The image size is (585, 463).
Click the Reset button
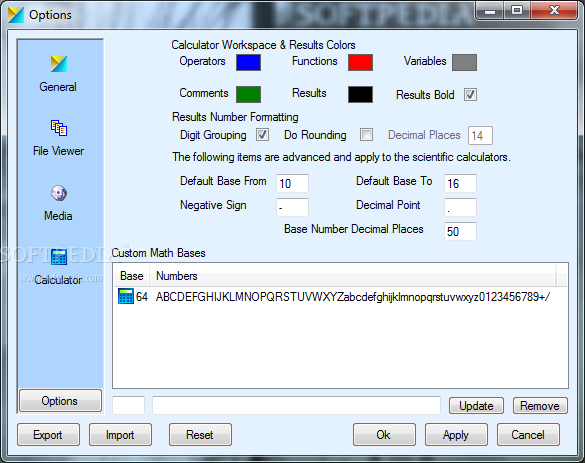[200, 435]
